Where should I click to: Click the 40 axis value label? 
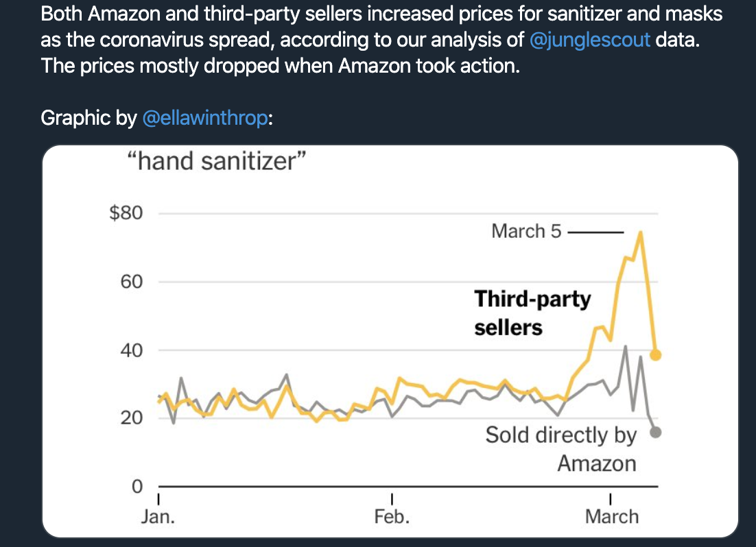click(132, 350)
